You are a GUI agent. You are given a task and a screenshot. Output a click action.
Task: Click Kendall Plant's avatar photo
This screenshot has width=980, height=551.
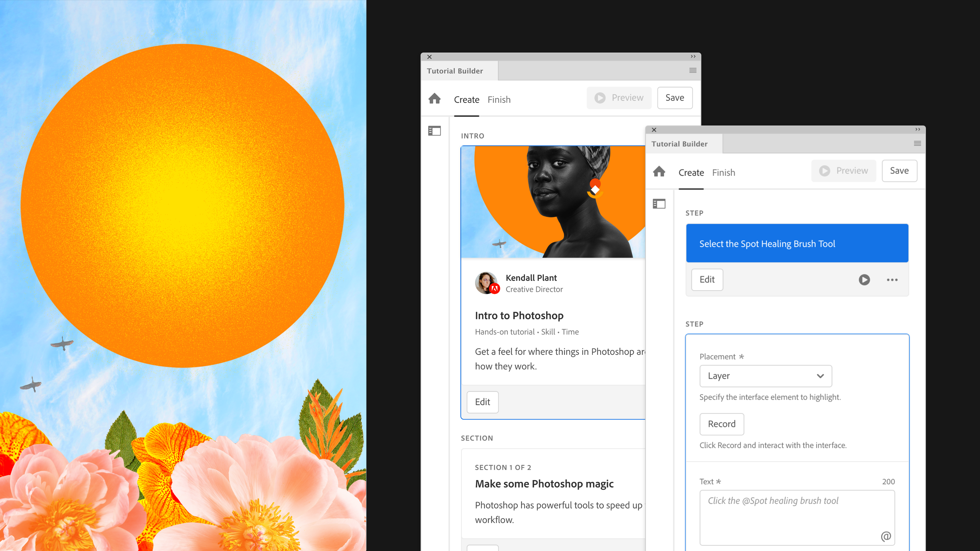(486, 283)
